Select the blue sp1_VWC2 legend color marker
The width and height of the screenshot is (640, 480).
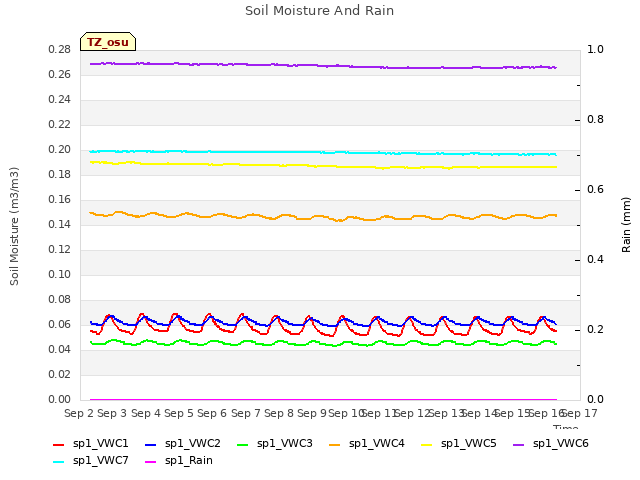point(151,445)
